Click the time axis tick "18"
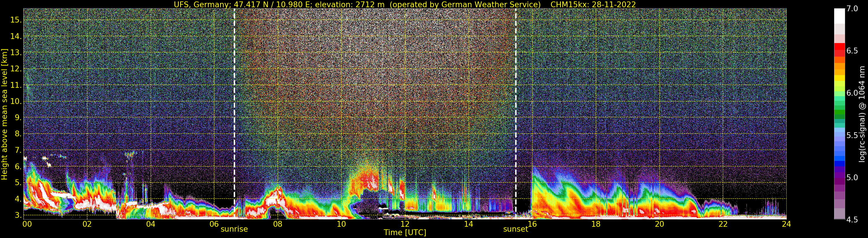The width and height of the screenshot is (868, 238). point(596,224)
